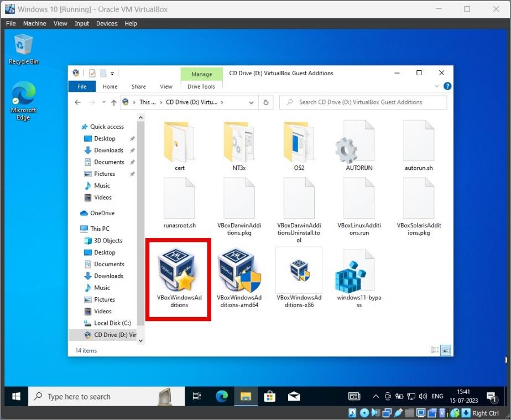Screen dimensions: 511x420
Task: Click New Folder icon in Quick Access Toolbar
Action: click(103, 73)
